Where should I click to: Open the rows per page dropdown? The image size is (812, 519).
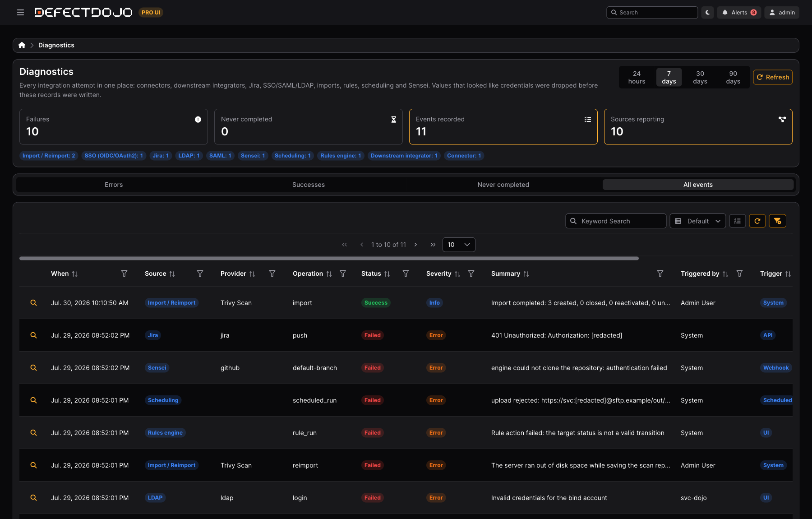click(459, 245)
